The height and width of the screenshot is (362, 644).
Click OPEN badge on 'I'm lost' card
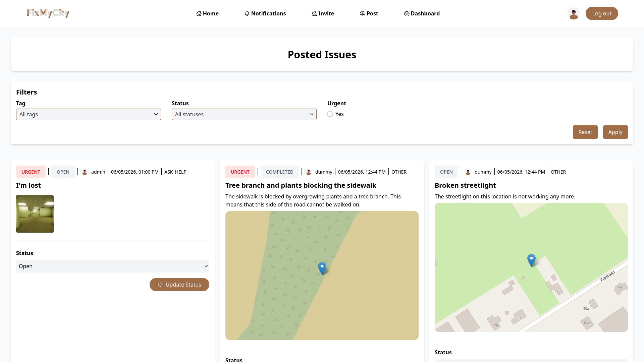click(x=63, y=172)
